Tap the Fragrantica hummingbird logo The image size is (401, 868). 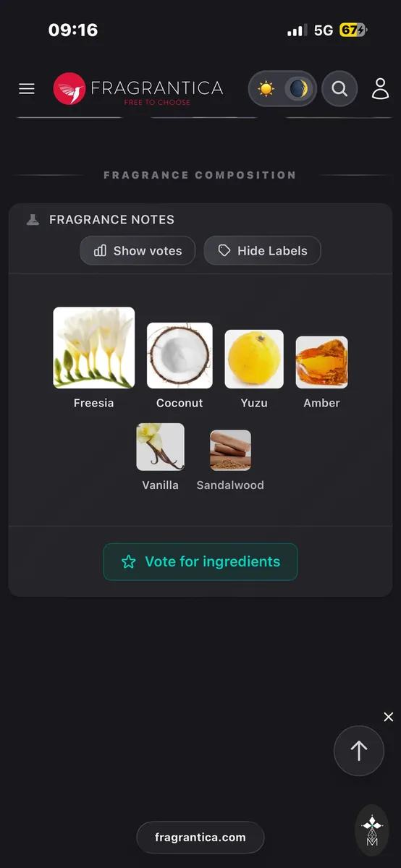(69, 89)
